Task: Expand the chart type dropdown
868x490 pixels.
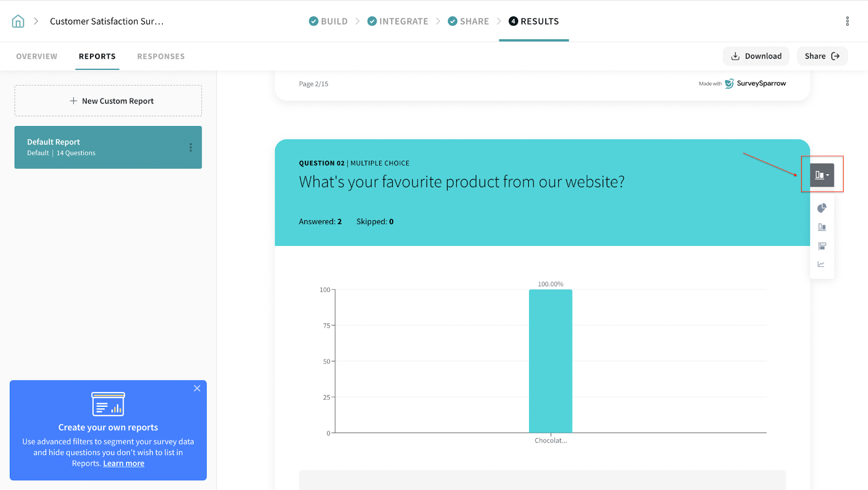Action: coord(822,175)
